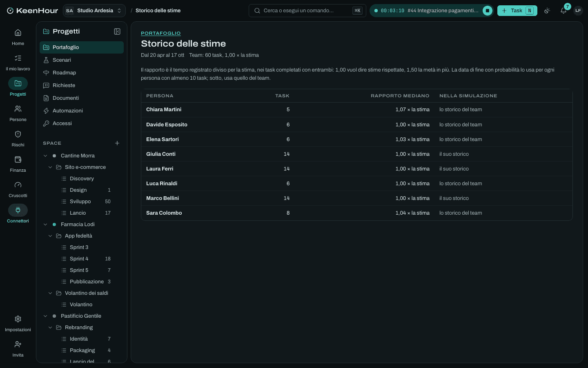Select Portafoglio in Progetti menu
The height and width of the screenshot is (368, 588).
(82, 47)
